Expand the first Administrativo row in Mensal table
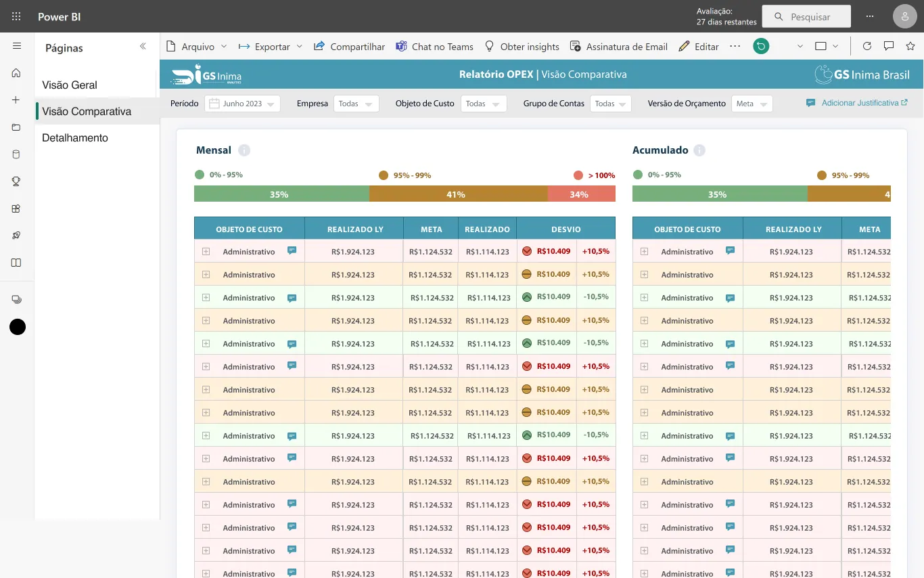The width and height of the screenshot is (924, 578). (206, 251)
